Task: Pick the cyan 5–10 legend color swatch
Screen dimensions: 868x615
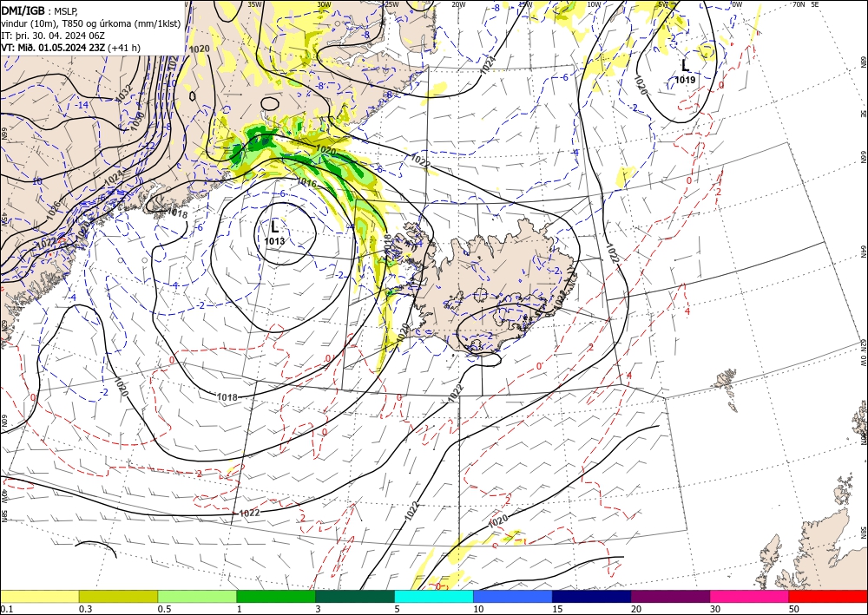Action: click(434, 596)
